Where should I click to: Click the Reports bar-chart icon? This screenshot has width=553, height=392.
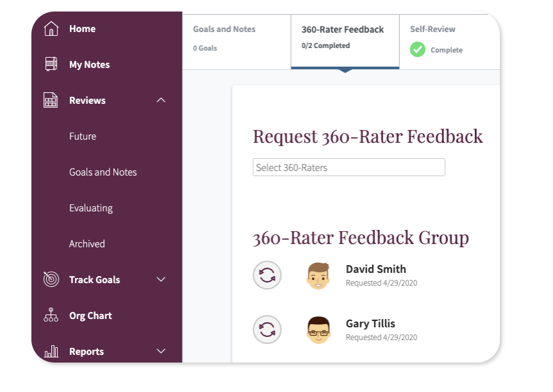pos(51,351)
